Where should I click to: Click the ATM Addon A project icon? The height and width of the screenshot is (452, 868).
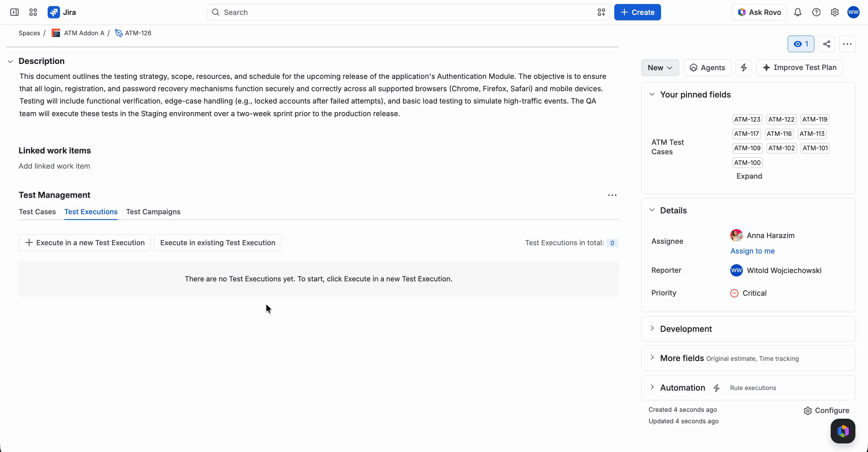(56, 33)
